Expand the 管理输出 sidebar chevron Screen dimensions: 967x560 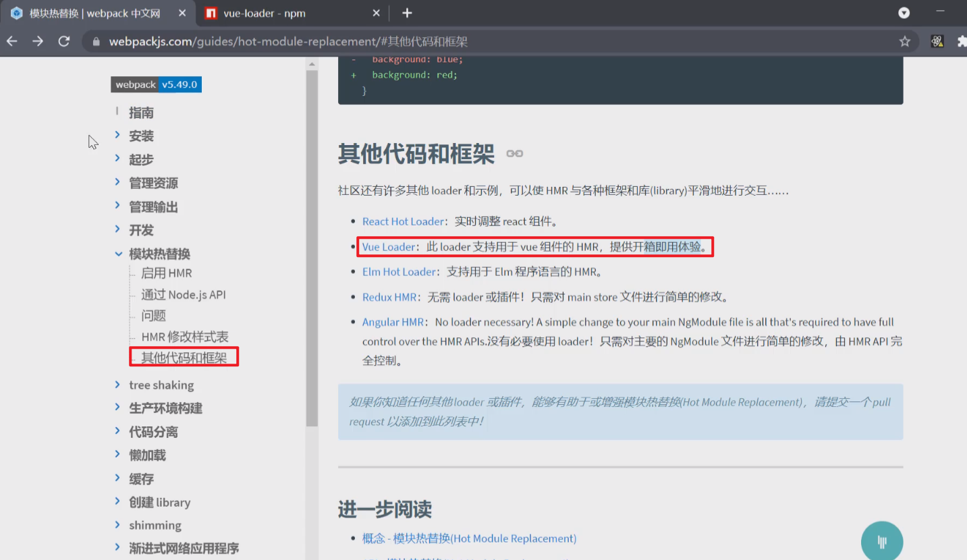117,206
